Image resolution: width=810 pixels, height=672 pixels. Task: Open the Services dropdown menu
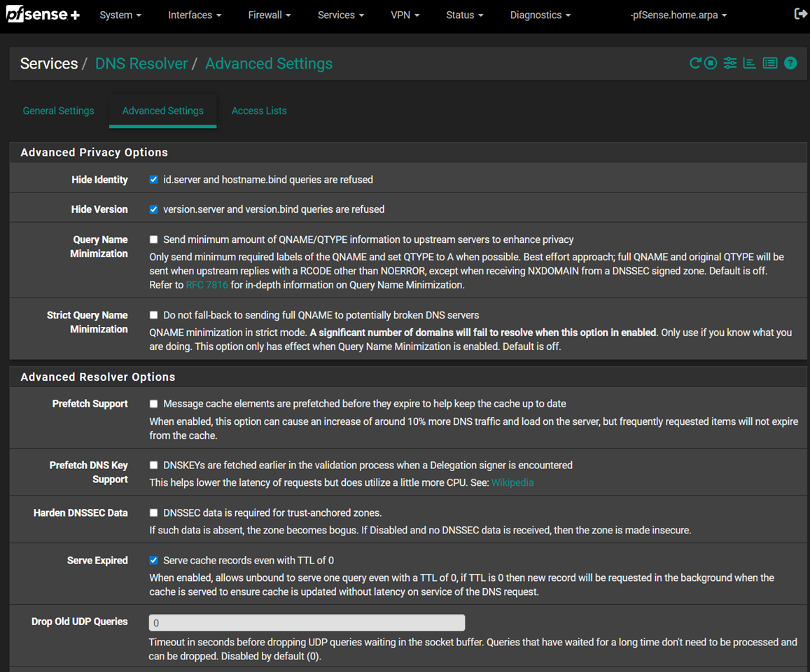click(x=341, y=15)
